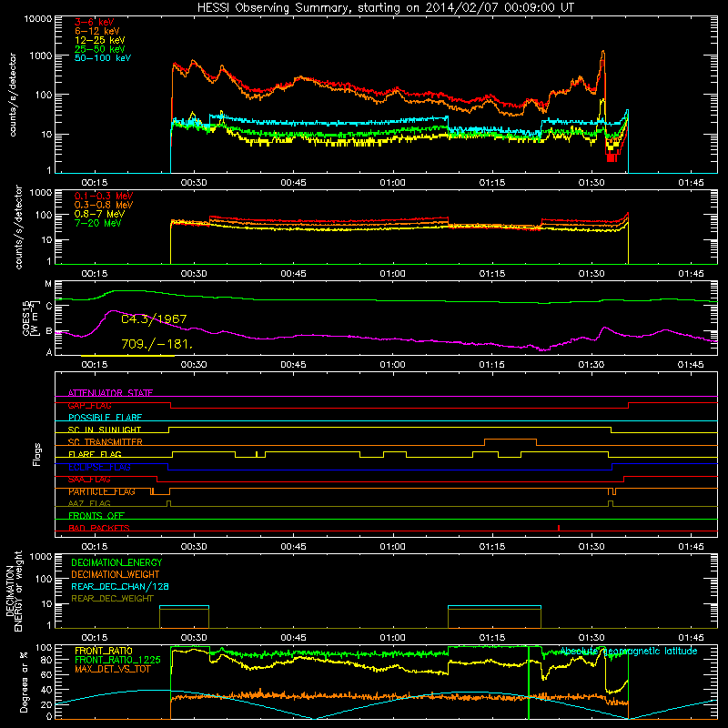Select the C4.3/1967 flare annotation
The image size is (728, 728).
click(154, 319)
